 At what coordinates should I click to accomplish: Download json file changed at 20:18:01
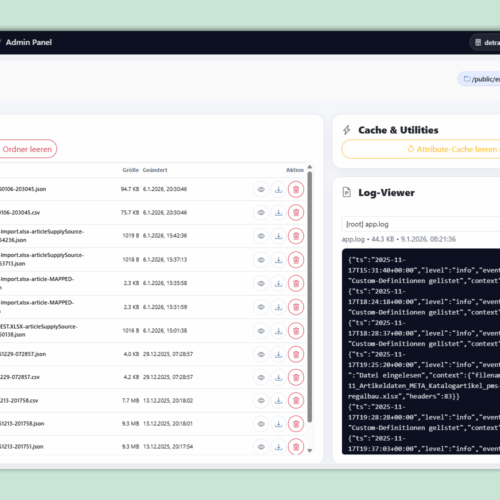coord(278,424)
